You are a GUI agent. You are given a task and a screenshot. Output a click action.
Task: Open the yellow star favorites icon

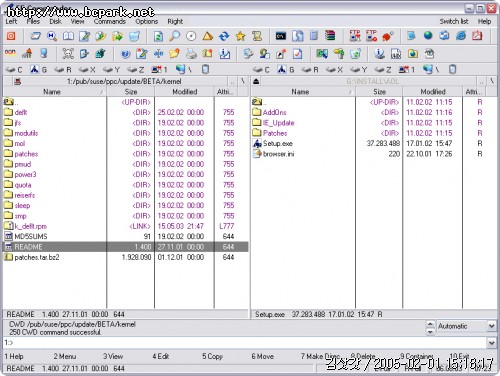(240, 36)
